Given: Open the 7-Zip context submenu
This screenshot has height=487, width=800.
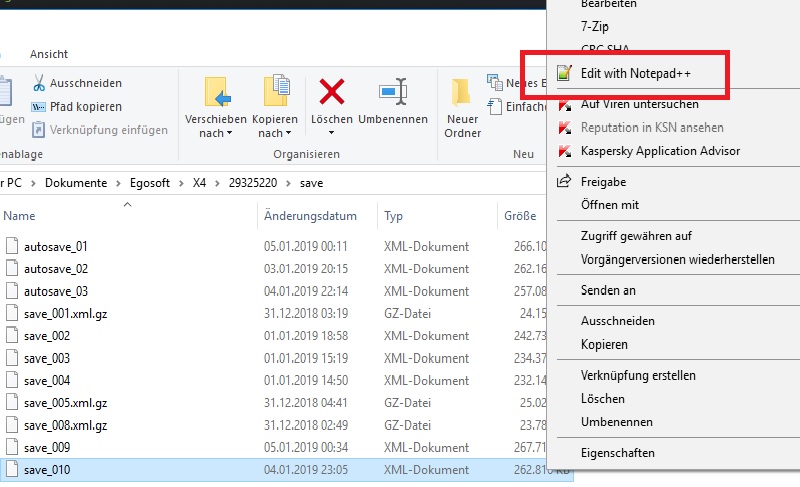Looking at the screenshot, I should pos(594,27).
